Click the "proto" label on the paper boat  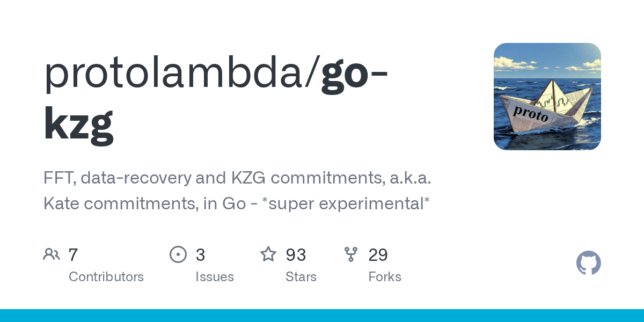point(531,113)
